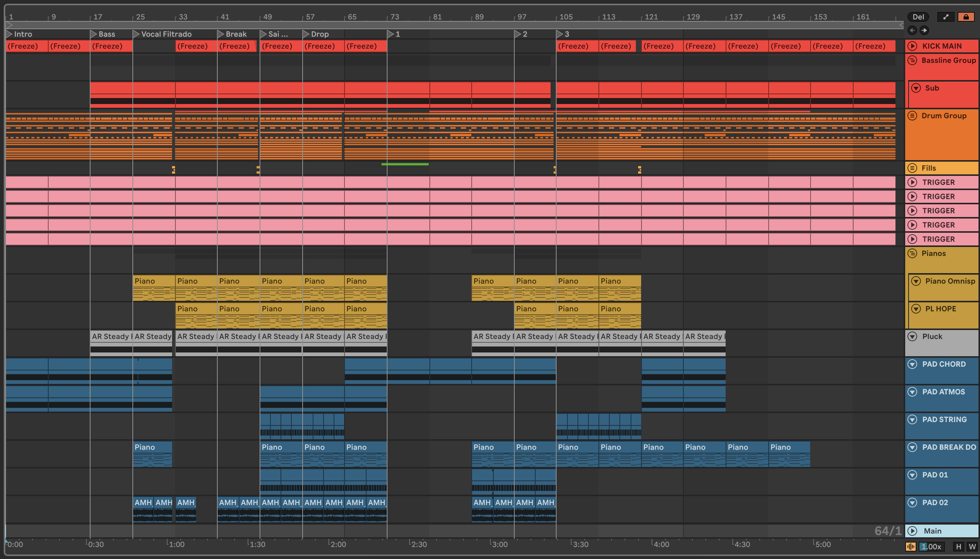
Task: Toggle the waveform display zoom button
Action: coord(910,546)
